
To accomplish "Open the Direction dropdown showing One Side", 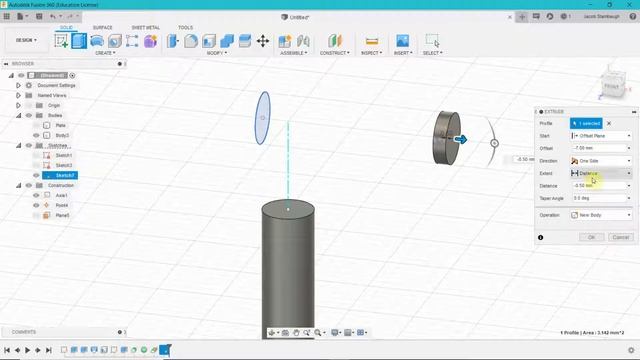I will pos(601,161).
